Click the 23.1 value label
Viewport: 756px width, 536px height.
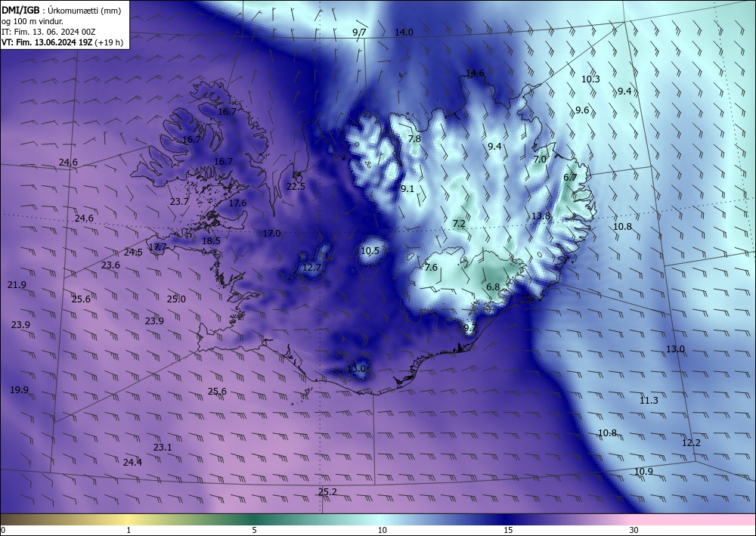point(163,448)
